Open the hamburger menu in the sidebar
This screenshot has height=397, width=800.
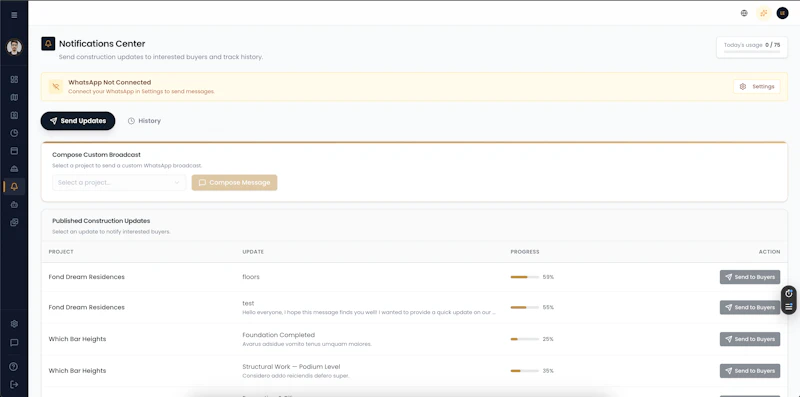pos(14,15)
